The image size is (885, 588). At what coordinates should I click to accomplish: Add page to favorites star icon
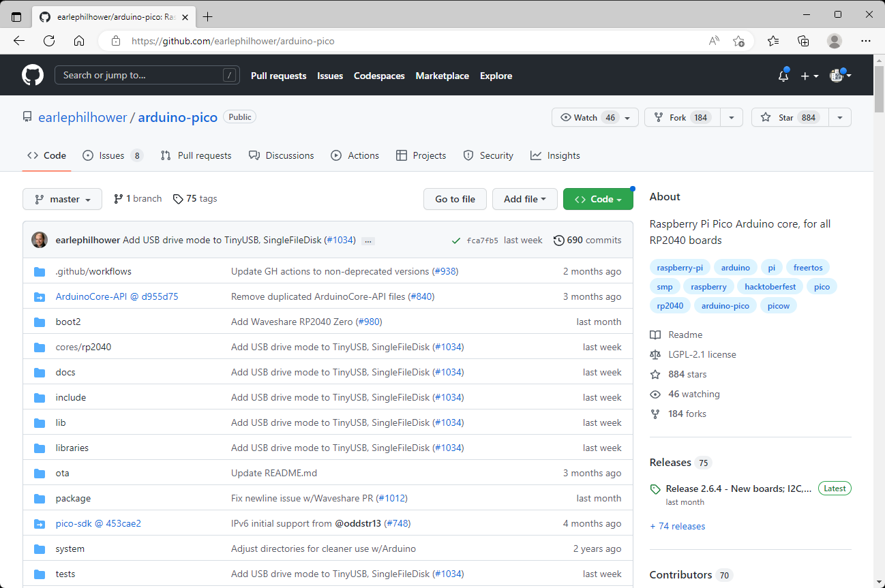[738, 41]
